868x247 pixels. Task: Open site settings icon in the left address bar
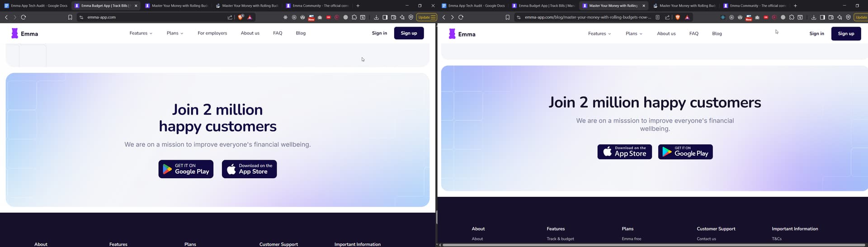point(81,17)
